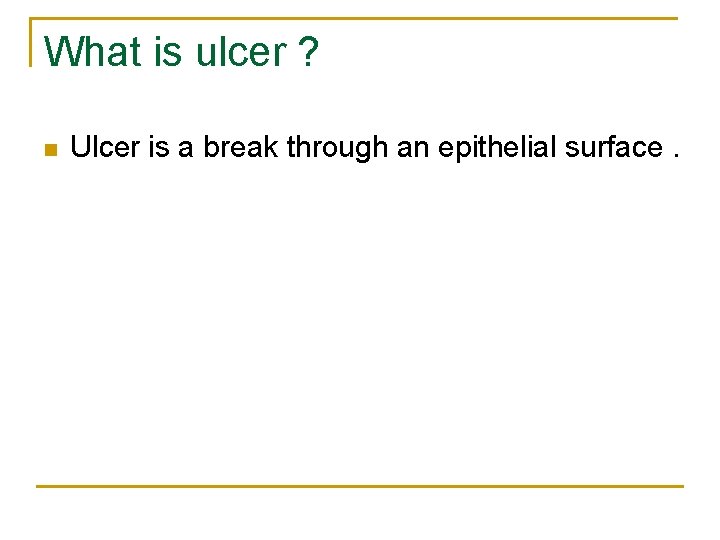Click the letter "a" before break
The width and height of the screenshot is (720, 540).
tap(186, 149)
